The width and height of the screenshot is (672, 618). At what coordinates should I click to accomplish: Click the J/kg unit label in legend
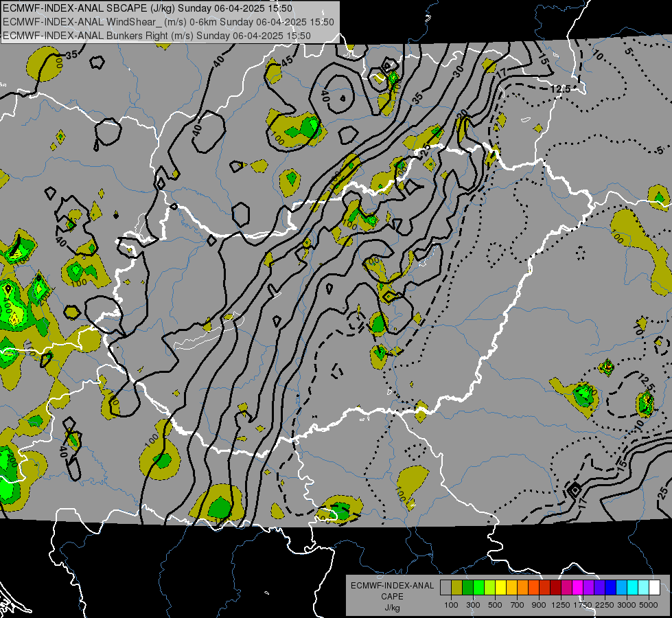tap(392, 608)
